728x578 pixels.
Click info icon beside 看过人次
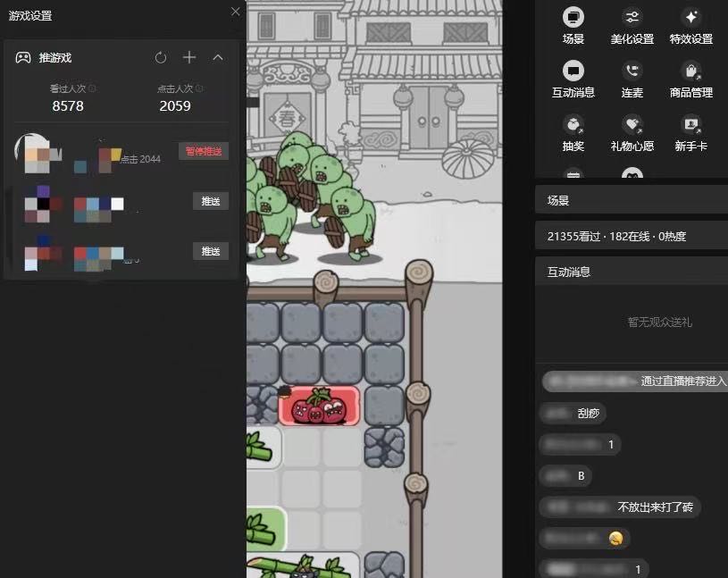(93, 89)
